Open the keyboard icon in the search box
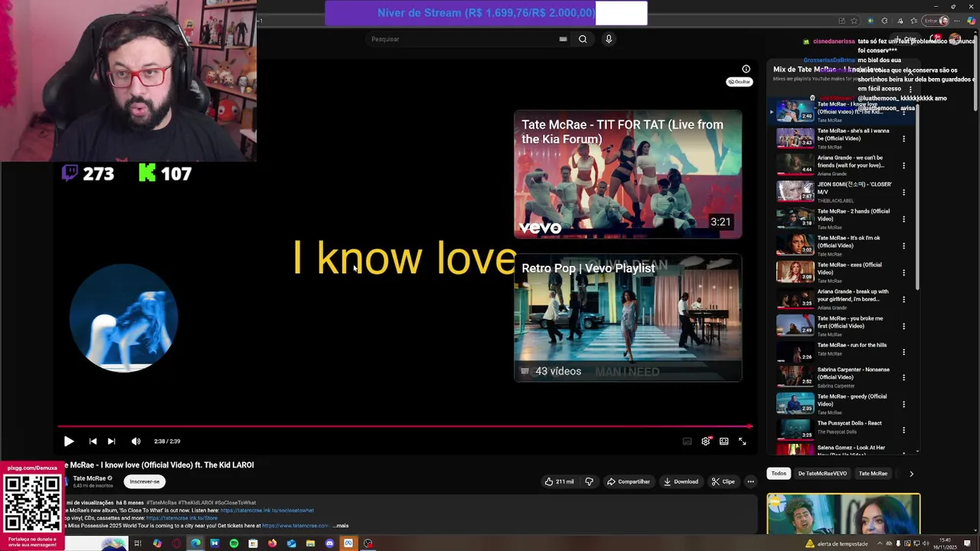The width and height of the screenshot is (980, 551). (x=563, y=39)
